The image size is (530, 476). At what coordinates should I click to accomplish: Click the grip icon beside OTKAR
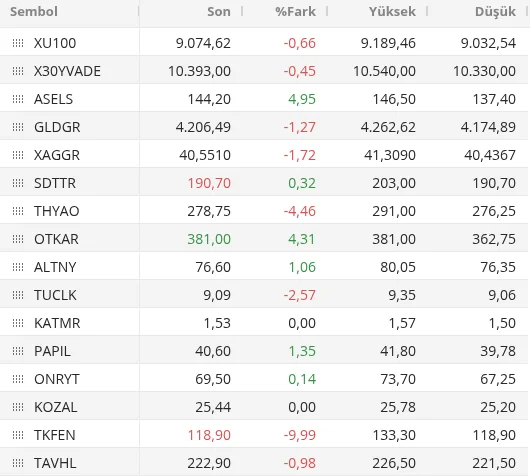click(x=18, y=239)
